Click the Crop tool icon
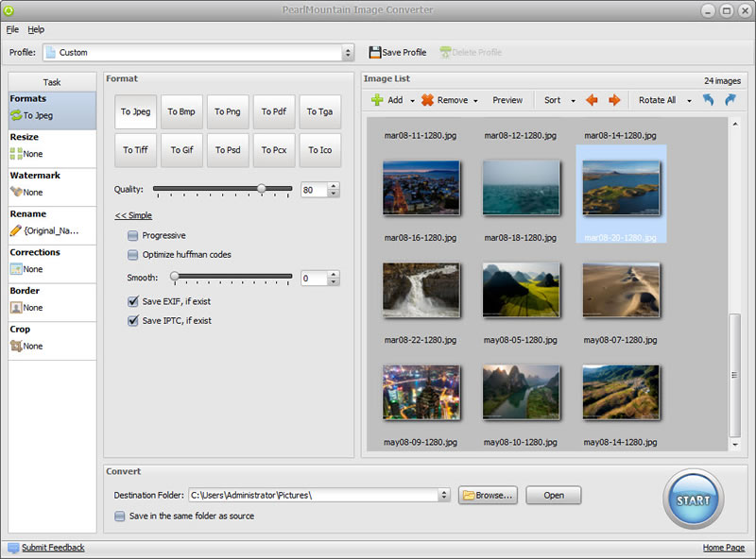 pos(16,346)
